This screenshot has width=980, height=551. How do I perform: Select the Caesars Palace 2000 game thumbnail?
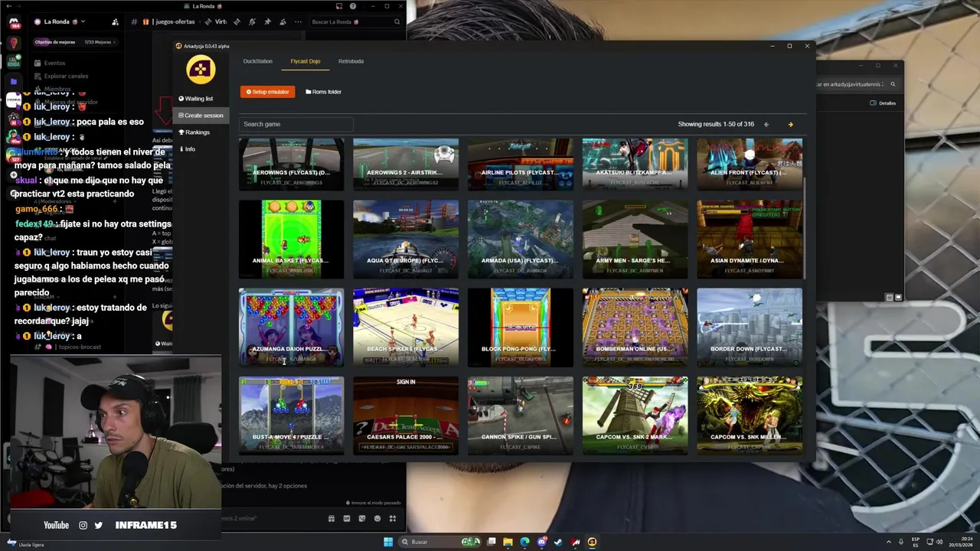406,415
